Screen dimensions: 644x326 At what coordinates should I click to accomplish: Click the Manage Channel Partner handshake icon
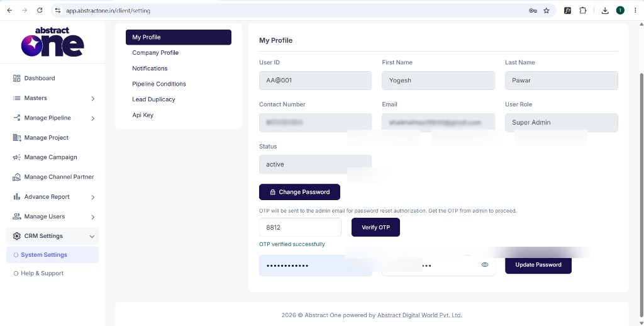pos(17,177)
